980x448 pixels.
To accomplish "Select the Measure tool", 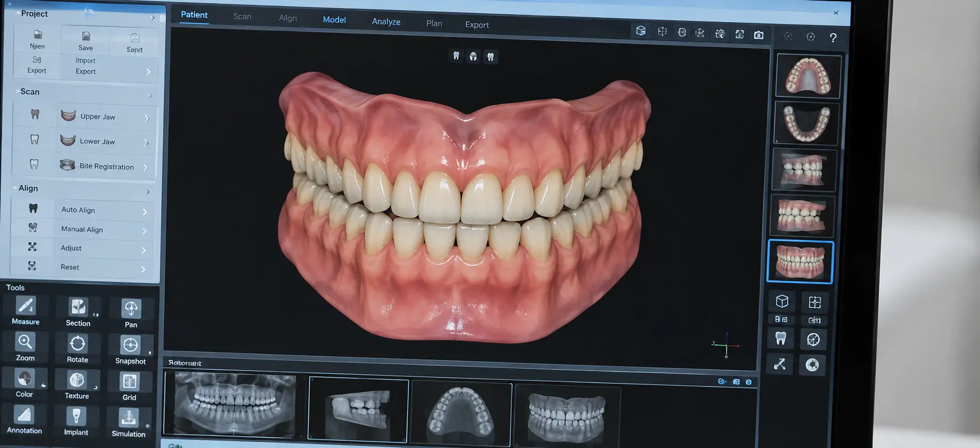I will (25, 311).
